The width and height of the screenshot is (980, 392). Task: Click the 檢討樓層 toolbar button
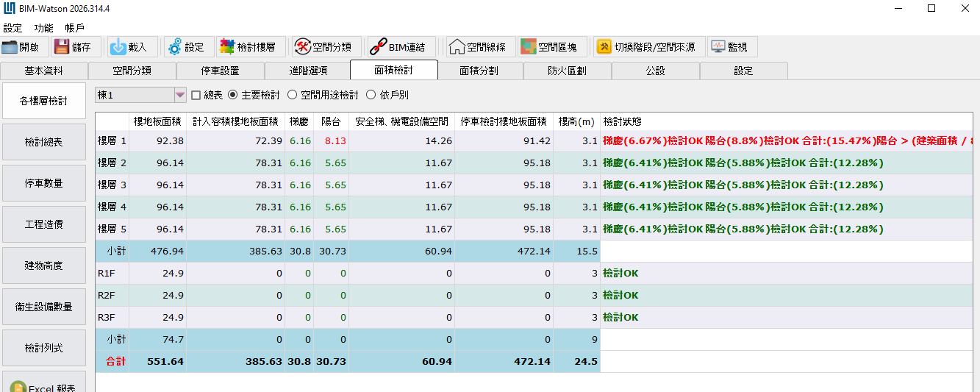[250, 47]
